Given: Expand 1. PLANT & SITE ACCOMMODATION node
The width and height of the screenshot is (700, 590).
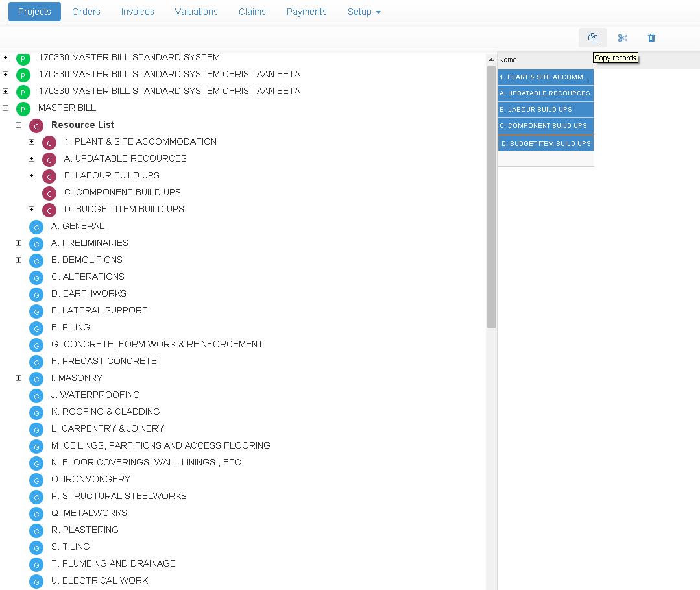Looking at the screenshot, I should tap(31, 141).
